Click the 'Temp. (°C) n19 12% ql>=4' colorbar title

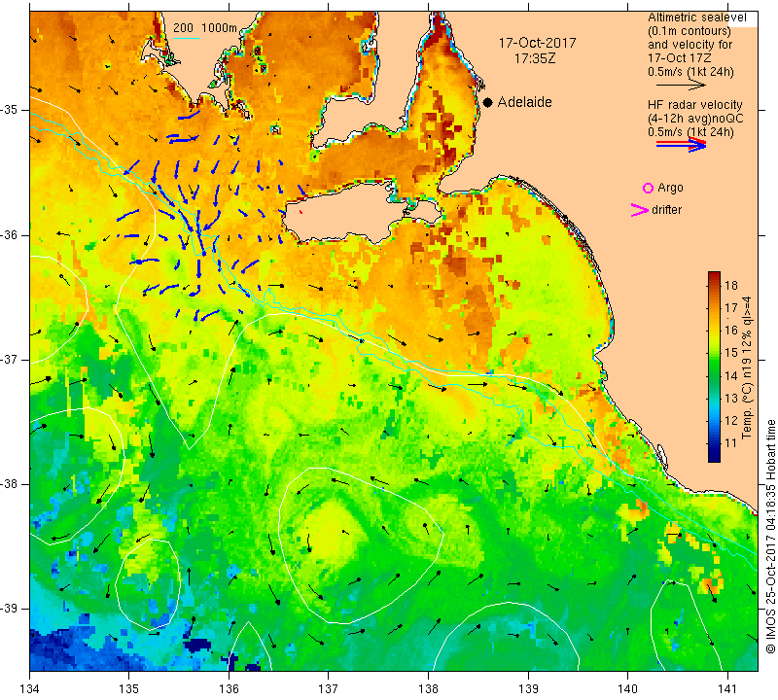pyautogui.click(x=747, y=367)
